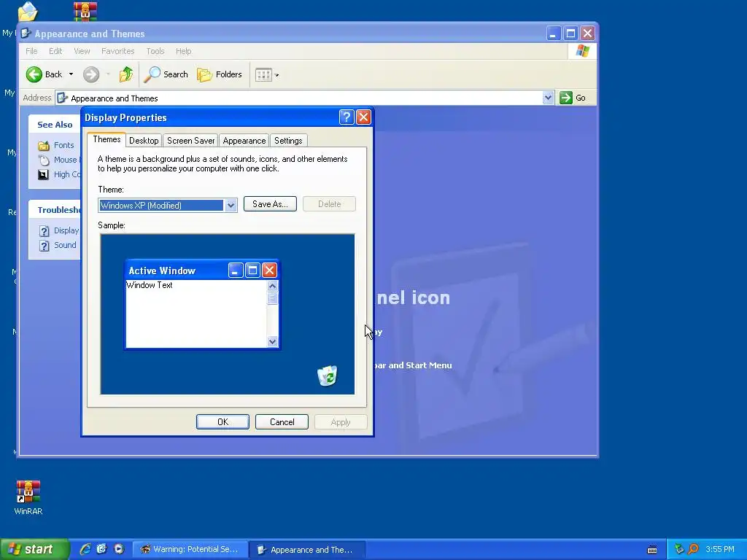Open the Back history dropdown arrow
747x560 pixels.
coord(71,74)
